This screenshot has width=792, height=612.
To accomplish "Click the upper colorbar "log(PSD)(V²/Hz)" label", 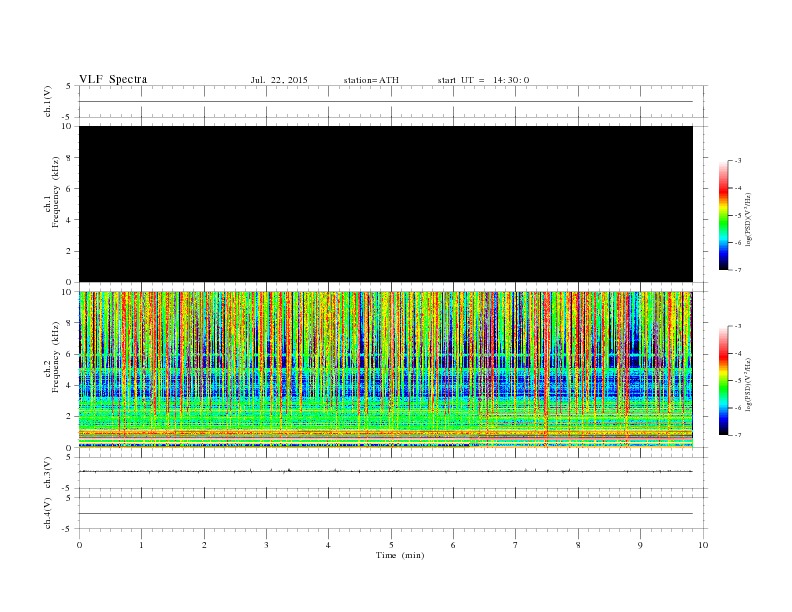I will [748, 219].
